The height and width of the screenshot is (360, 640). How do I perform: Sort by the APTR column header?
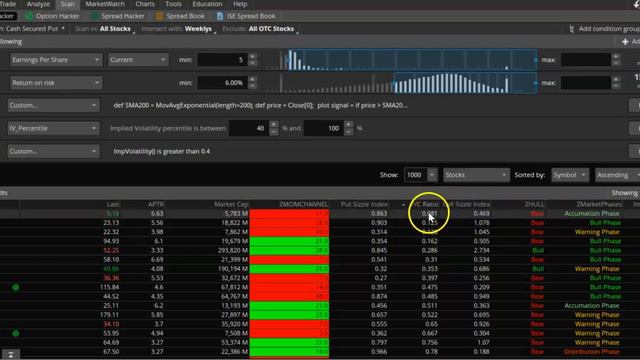(x=156, y=204)
